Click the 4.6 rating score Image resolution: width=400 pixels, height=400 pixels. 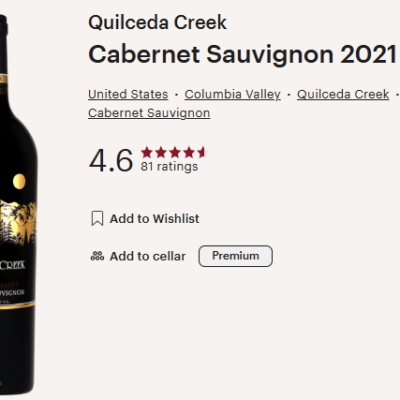[x=111, y=160]
